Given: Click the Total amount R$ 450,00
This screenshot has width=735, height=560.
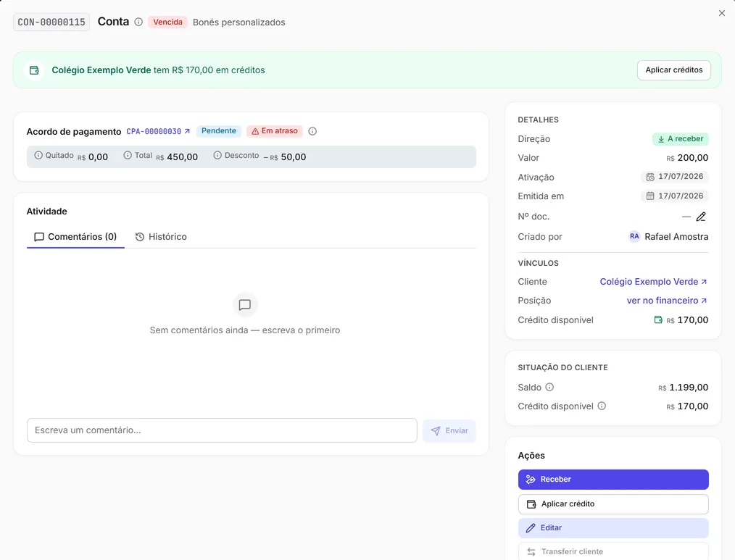Looking at the screenshot, I should tap(177, 157).
